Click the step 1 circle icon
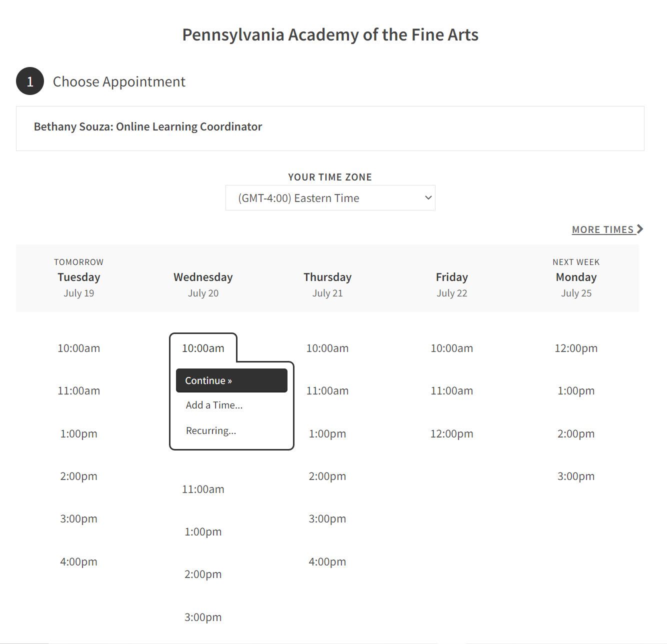The height and width of the screenshot is (644, 667). point(30,81)
